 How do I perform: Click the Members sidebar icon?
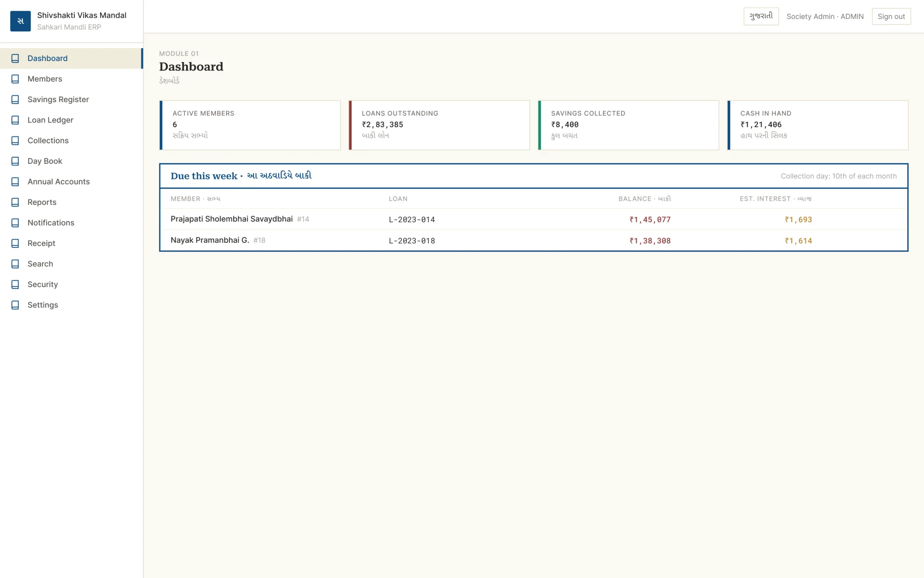[15, 79]
